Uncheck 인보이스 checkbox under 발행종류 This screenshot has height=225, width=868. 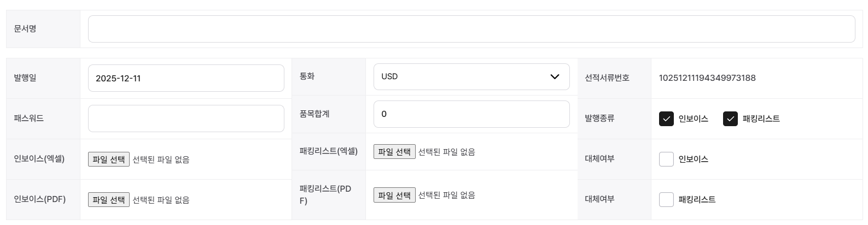666,119
